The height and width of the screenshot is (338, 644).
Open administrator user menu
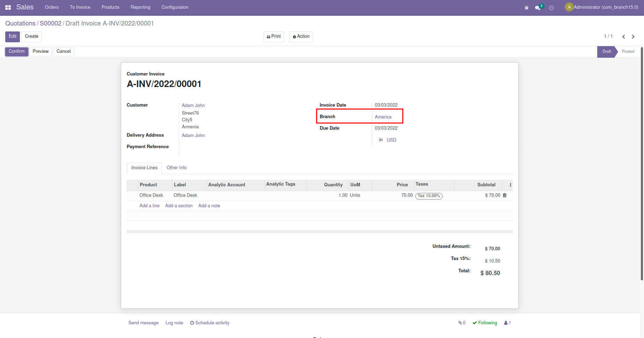pos(601,7)
